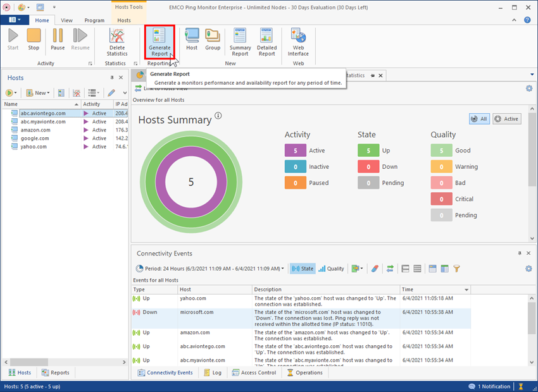Select the amazon.com host row

(65, 130)
